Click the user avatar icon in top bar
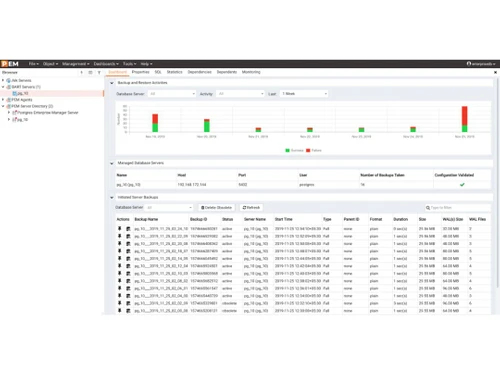This screenshot has width=500, height=375. click(x=469, y=64)
